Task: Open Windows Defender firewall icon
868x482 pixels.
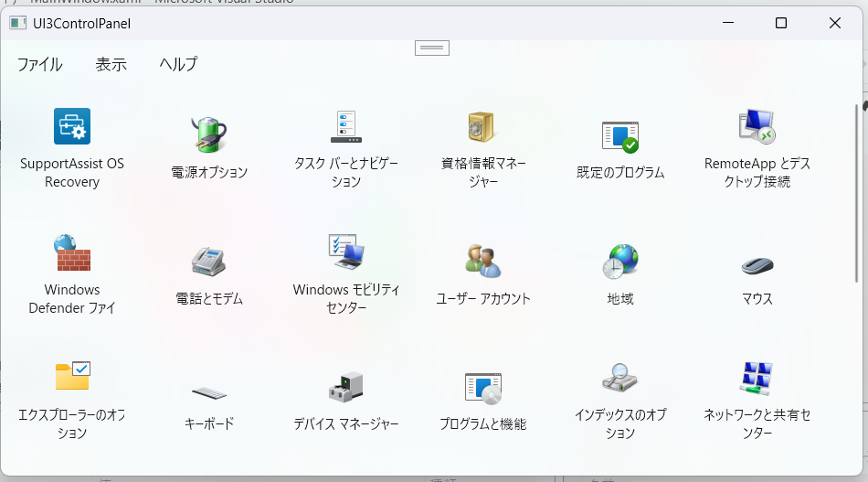Action: click(x=72, y=253)
